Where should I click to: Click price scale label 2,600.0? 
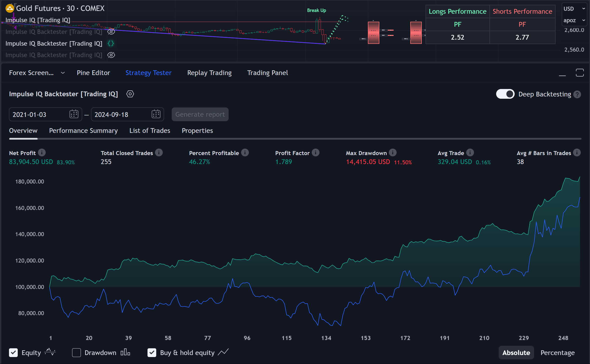[x=574, y=30]
